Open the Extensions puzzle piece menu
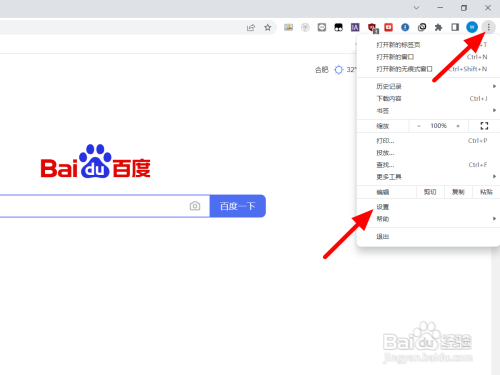Screen dimensions: 500x375 pyautogui.click(x=438, y=27)
